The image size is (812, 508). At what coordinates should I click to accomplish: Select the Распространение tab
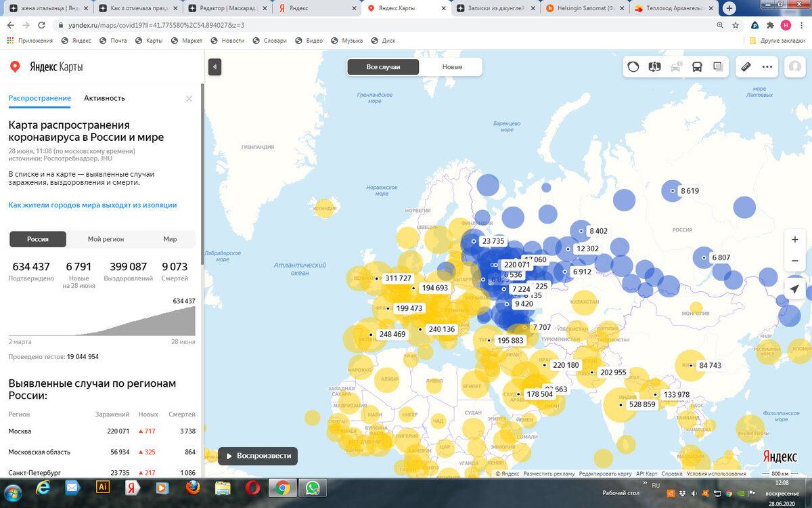pos(39,98)
